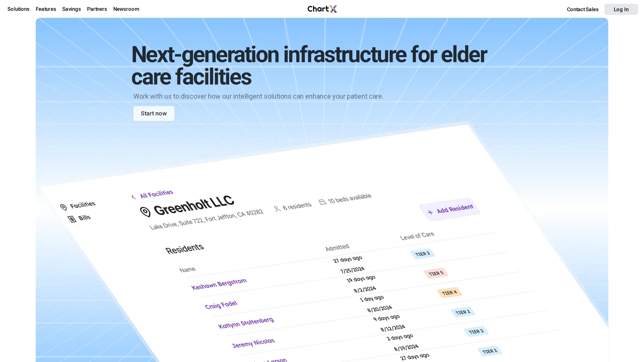The width and height of the screenshot is (644, 362).
Task: Click the Greenholt LLC facility title
Action: [194, 205]
